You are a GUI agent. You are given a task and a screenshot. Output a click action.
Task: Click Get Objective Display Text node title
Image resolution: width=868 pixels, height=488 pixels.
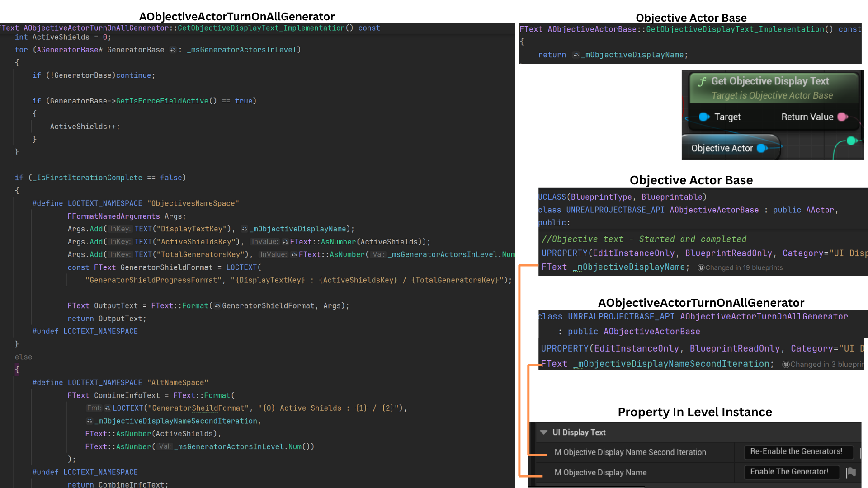point(770,81)
